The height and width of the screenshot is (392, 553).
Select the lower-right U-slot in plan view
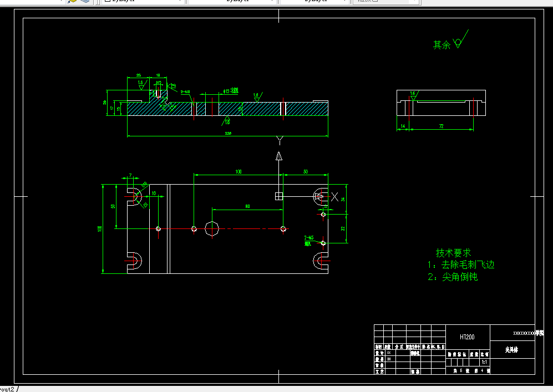pyautogui.click(x=320, y=261)
